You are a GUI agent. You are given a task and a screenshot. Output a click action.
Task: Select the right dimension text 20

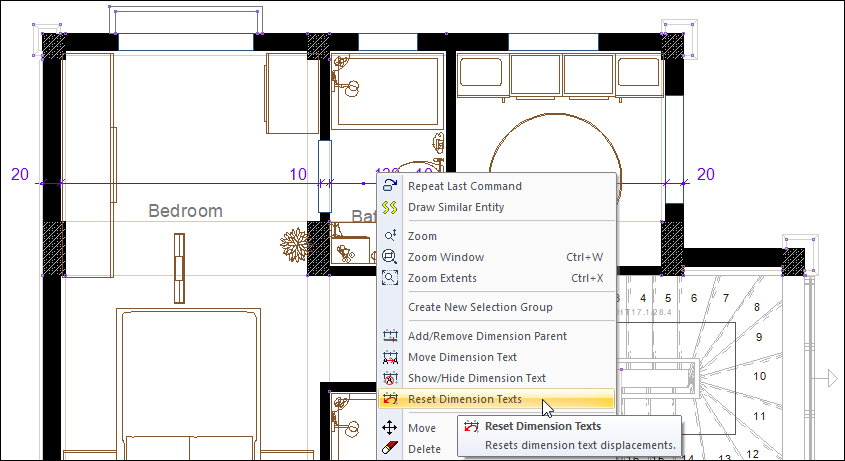pyautogui.click(x=706, y=174)
